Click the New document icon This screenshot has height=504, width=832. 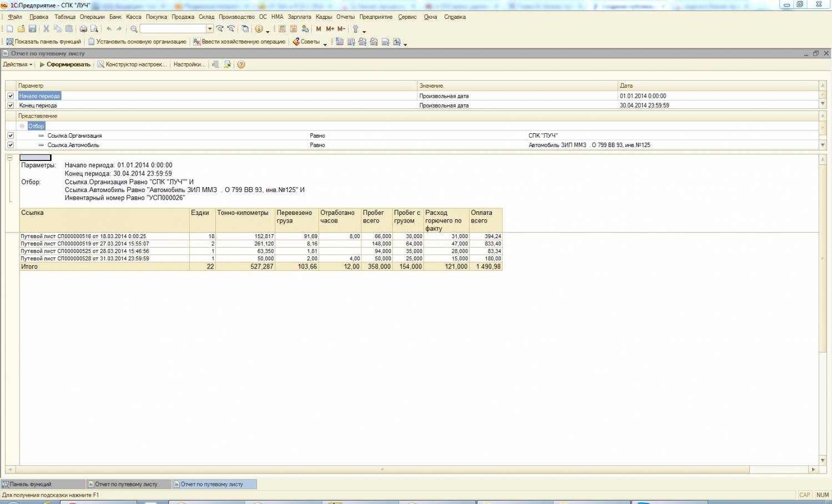click(x=9, y=29)
